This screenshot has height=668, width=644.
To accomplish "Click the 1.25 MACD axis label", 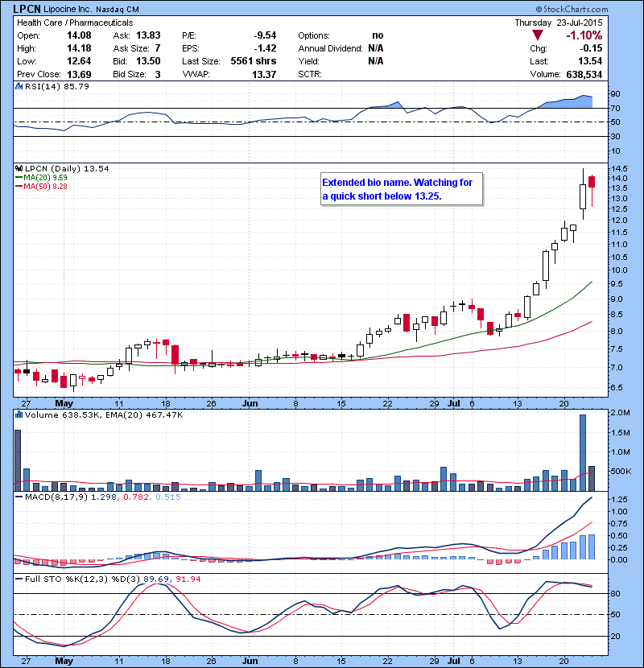I will pos(619,499).
